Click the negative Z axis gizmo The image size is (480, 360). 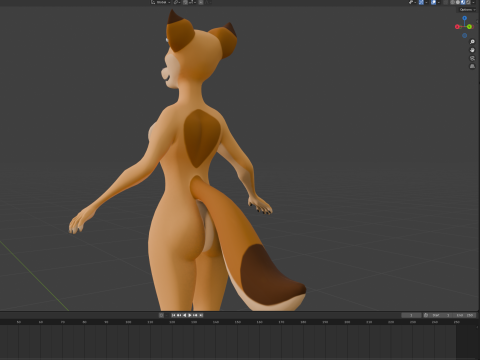pyautogui.click(x=464, y=35)
